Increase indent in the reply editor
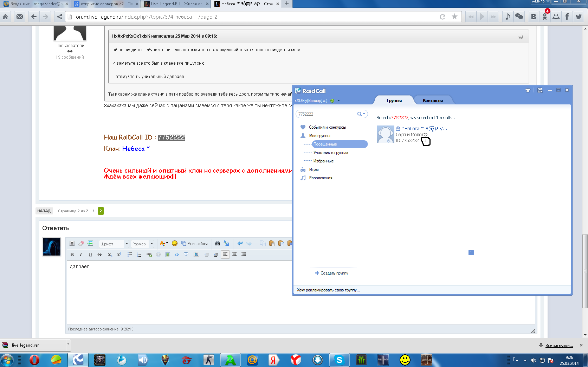The width and height of the screenshot is (588, 367). point(216,255)
